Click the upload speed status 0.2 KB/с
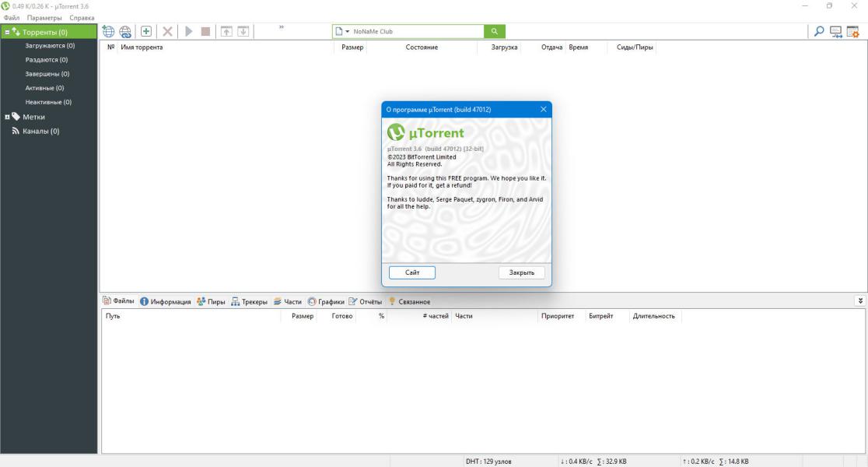The height and width of the screenshot is (467, 868). point(698,461)
